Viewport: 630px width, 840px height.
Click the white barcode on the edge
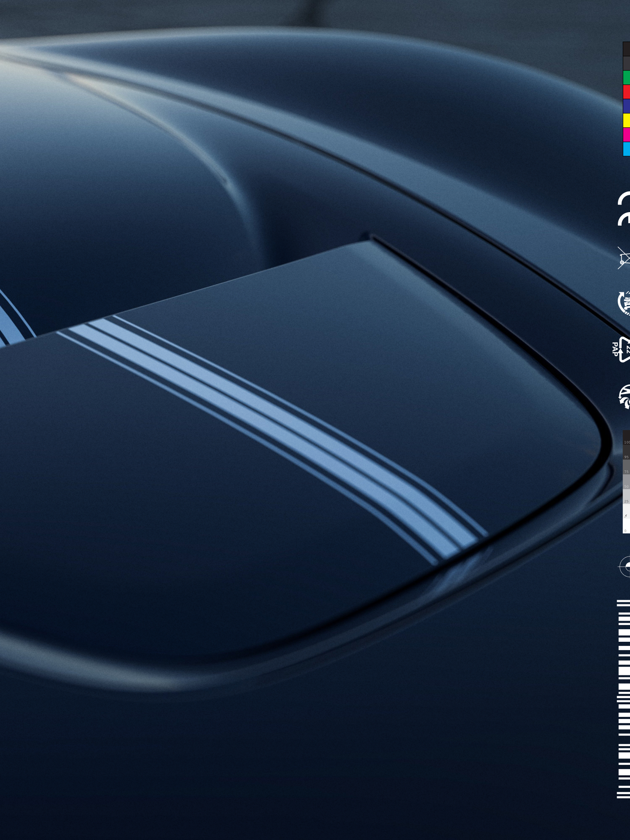pyautogui.click(x=624, y=699)
